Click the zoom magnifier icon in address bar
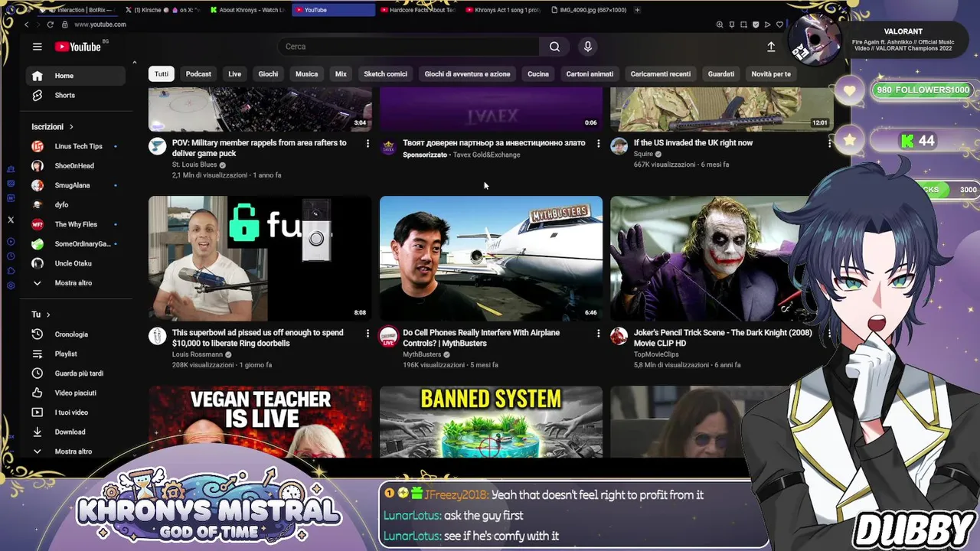The image size is (980, 551). 719,24
